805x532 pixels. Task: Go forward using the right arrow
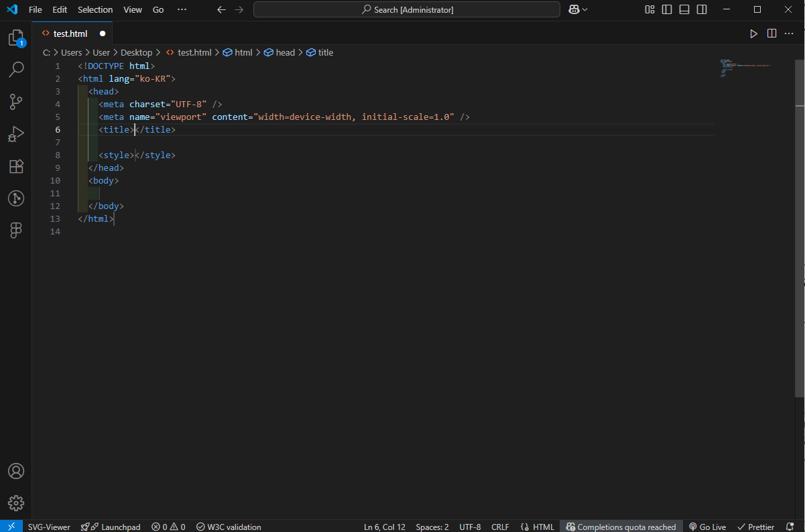(x=239, y=9)
